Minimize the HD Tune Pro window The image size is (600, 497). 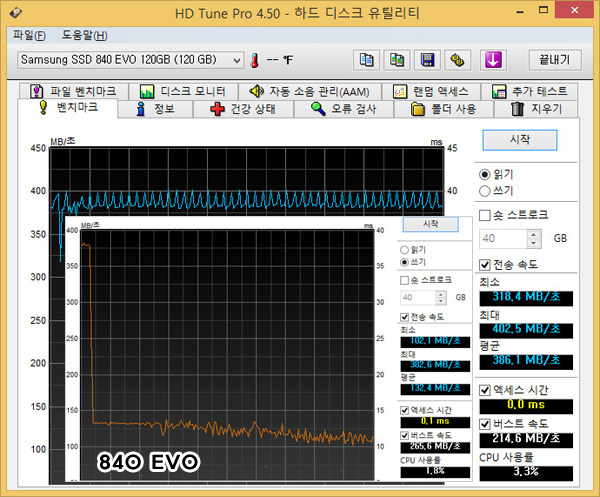pyautogui.click(x=520, y=12)
